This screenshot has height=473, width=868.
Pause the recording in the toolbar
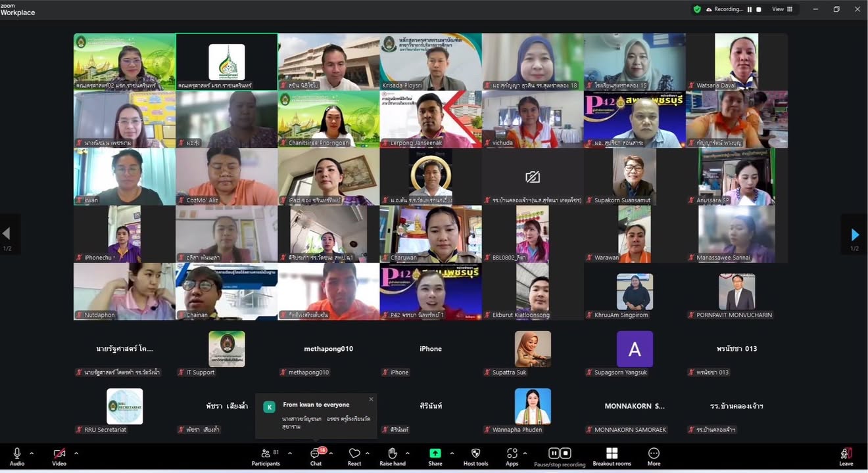(554, 453)
